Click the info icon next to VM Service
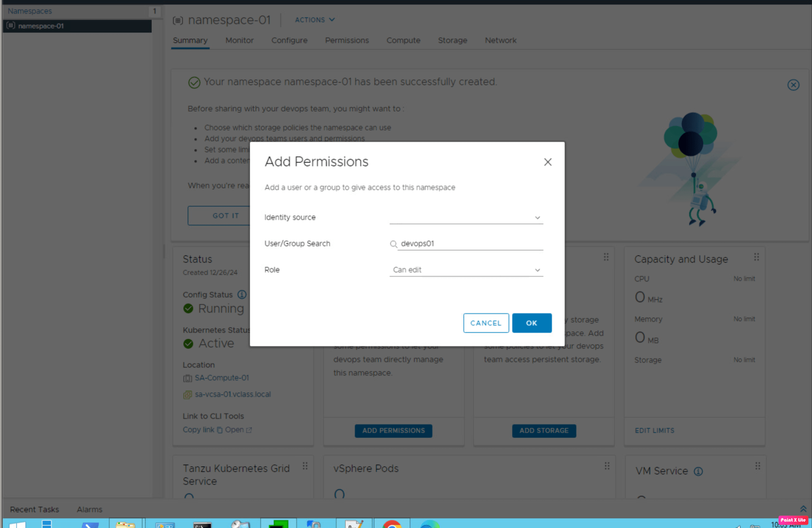The image size is (812, 528). 699,471
